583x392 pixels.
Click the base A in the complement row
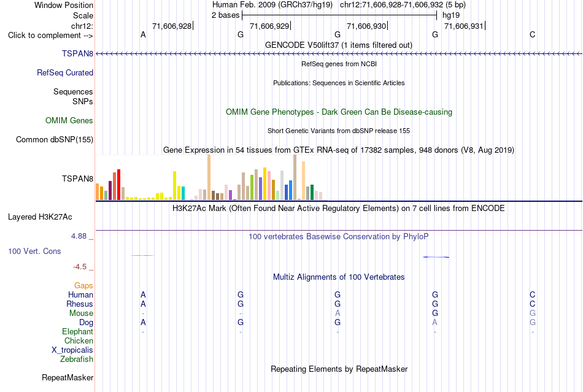point(143,35)
